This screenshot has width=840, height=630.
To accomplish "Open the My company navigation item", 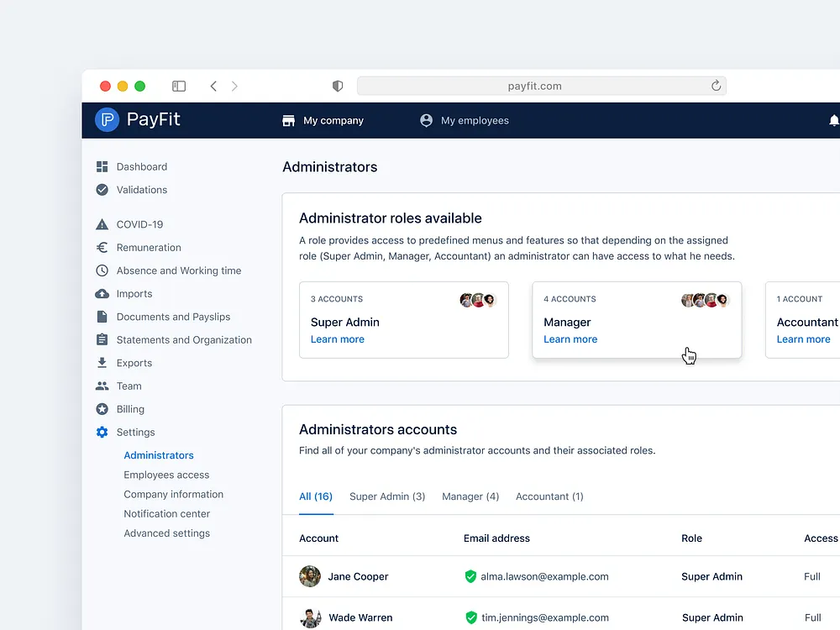I will coord(323,120).
